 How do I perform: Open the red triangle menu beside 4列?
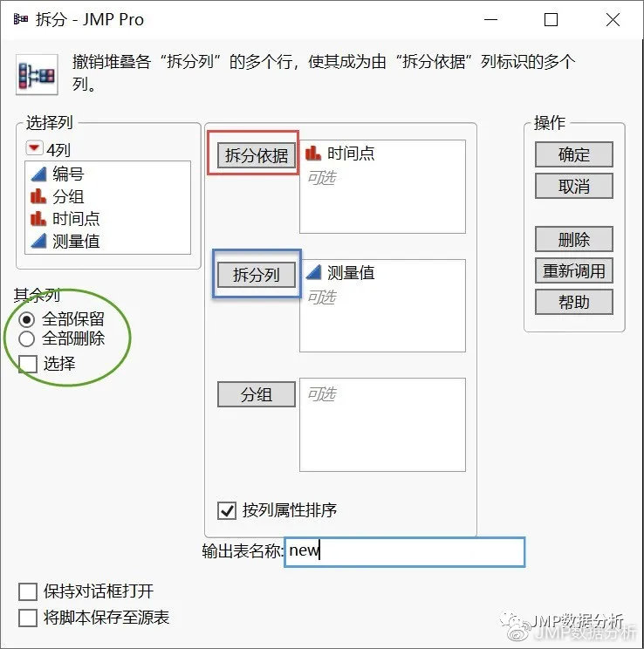[x=34, y=147]
